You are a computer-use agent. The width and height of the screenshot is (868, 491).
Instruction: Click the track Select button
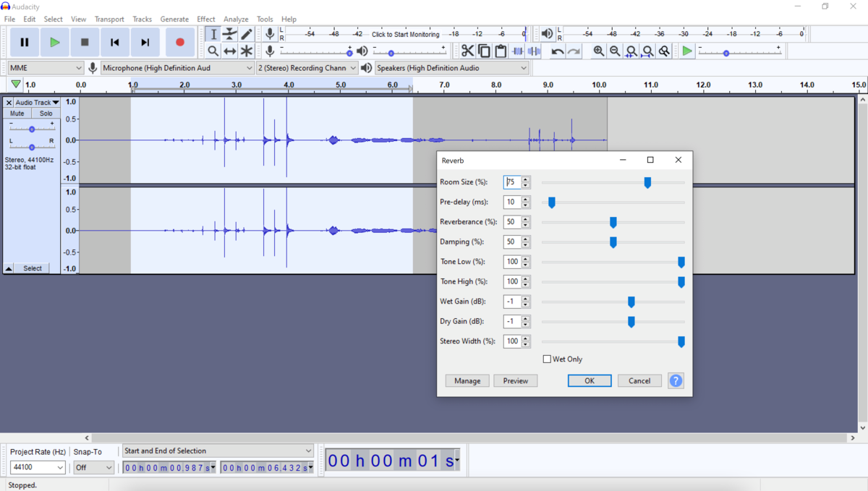pos(33,268)
